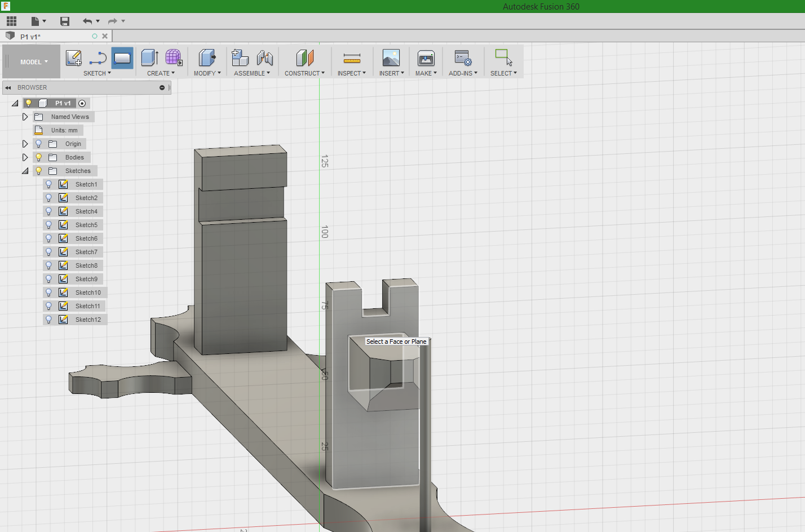Click the Insert Decal image icon
Image resolution: width=805 pixels, height=532 pixels.
tap(391, 57)
